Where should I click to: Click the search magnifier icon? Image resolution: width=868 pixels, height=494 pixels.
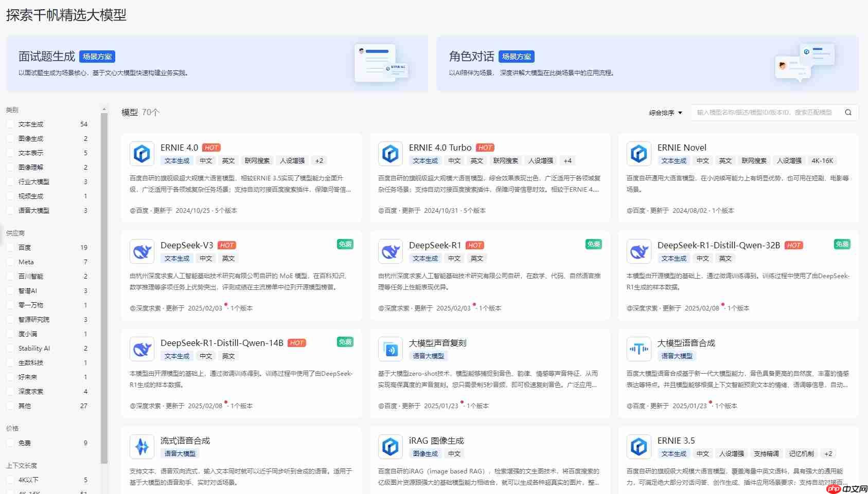coord(848,113)
